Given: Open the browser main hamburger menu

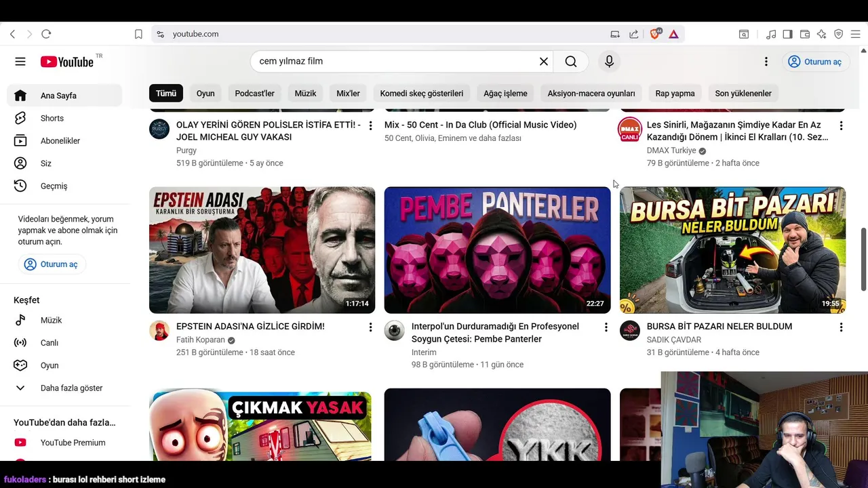Looking at the screenshot, I should 855,34.
